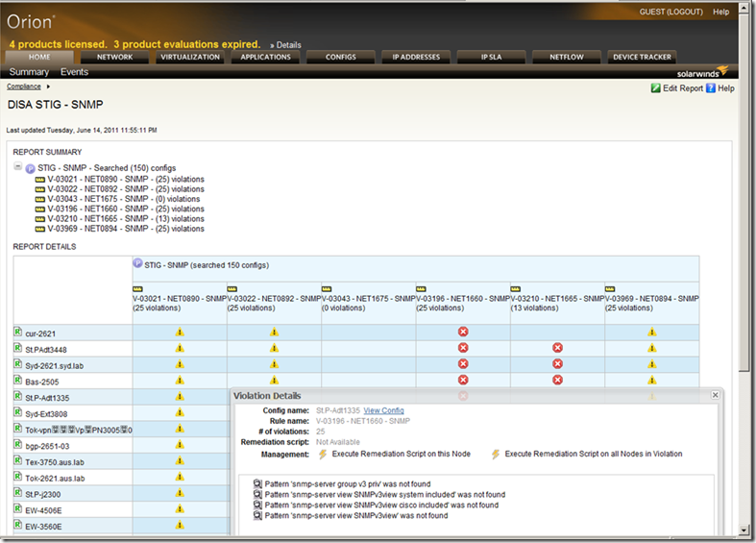This screenshot has width=756, height=543.
Task: Switch to the VIRTUALIZATION tab
Action: pos(190,57)
